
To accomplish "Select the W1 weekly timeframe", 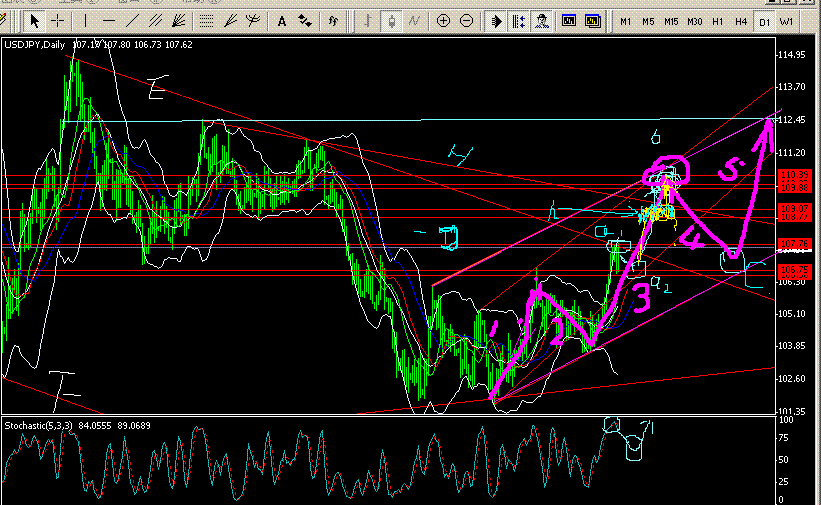I will pyautogui.click(x=787, y=21).
